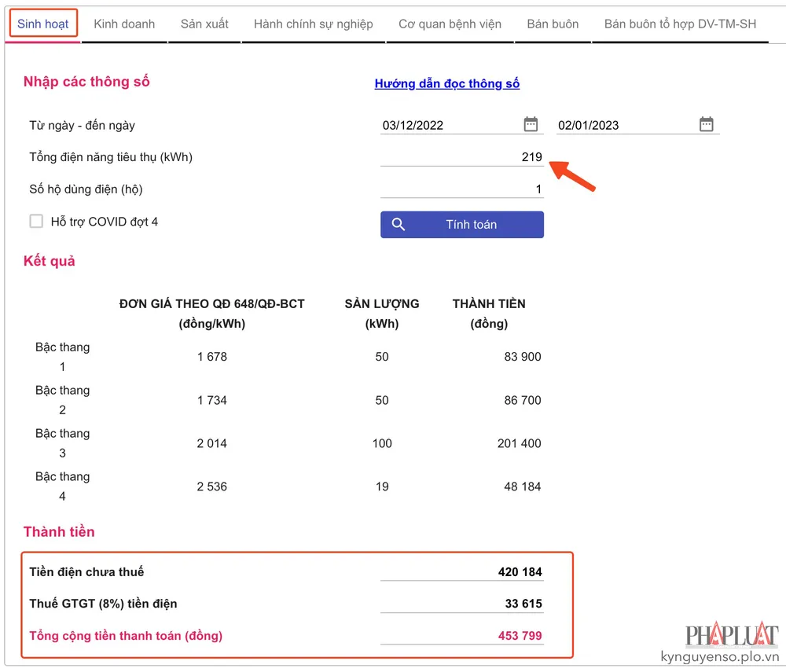
Task: Open the Cơ quan bệnh viện tab
Action: click(450, 24)
